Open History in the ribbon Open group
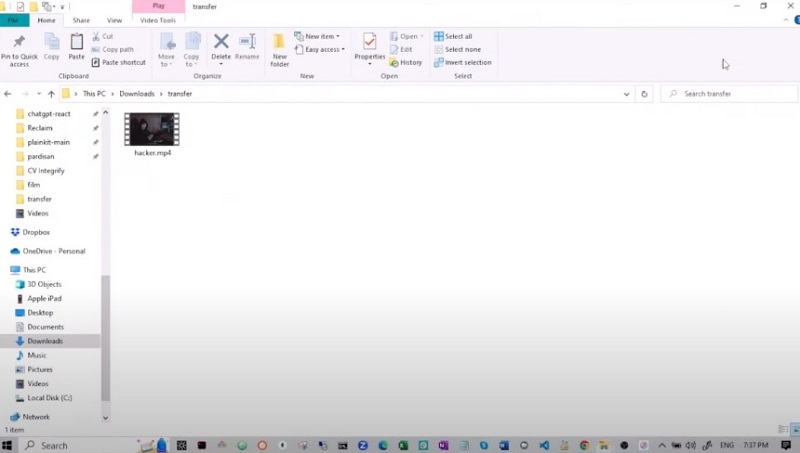The height and width of the screenshot is (453, 800). (x=406, y=62)
